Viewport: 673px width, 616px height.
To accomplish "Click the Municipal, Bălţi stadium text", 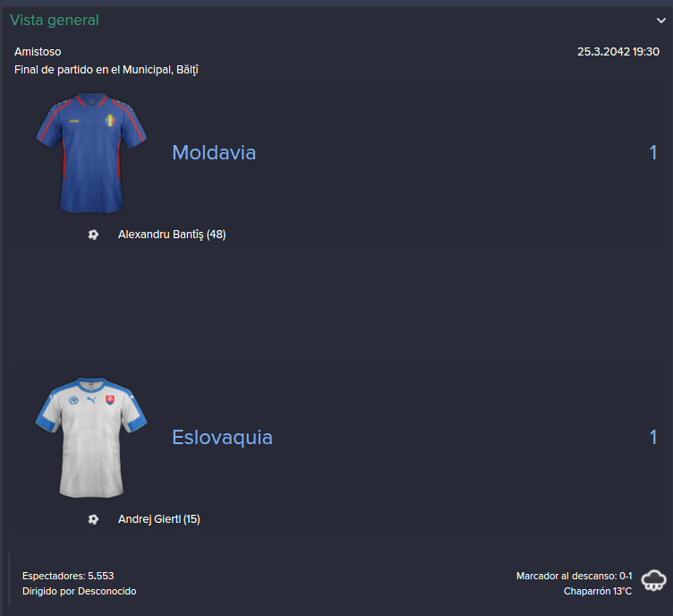I will coord(160,70).
